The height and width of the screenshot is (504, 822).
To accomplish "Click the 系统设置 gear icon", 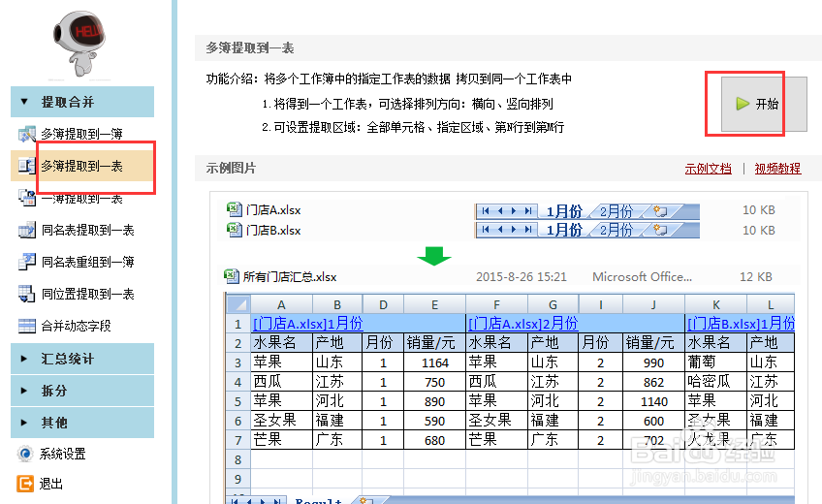I will pos(24,454).
